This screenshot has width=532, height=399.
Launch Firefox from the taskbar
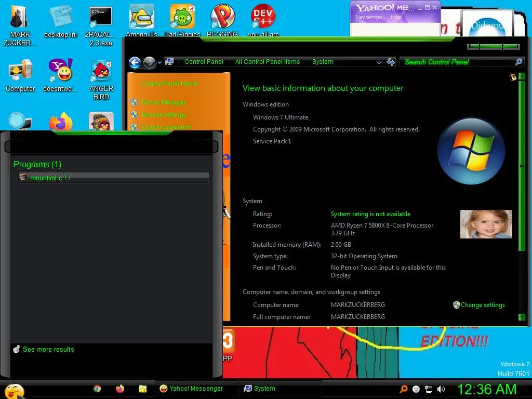point(120,389)
